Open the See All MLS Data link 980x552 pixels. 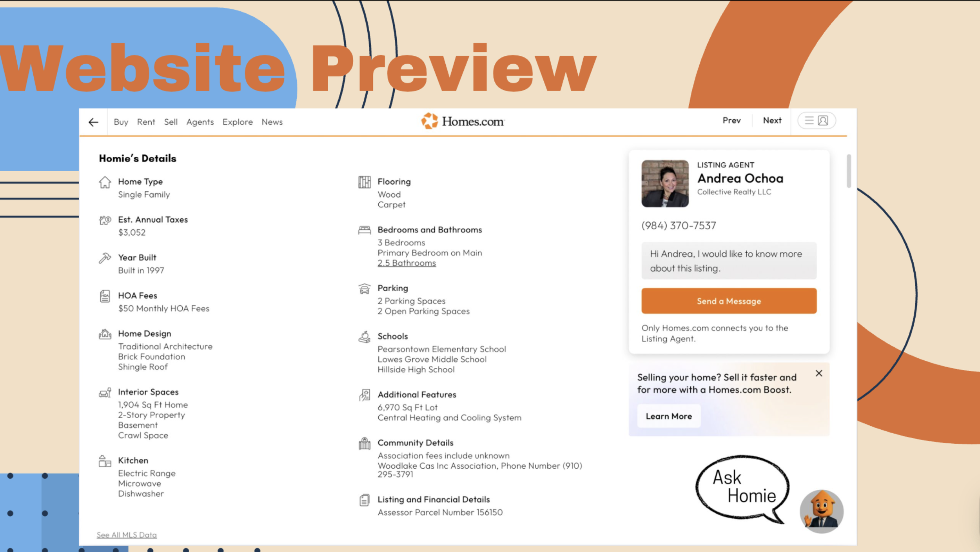coord(127,535)
